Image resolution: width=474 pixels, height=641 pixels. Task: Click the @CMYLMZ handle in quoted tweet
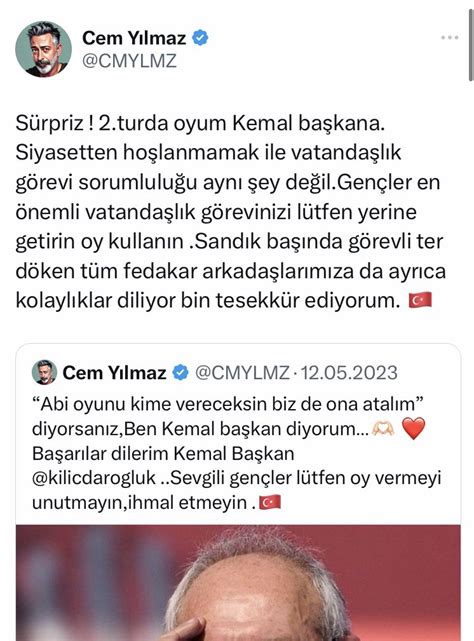click(x=242, y=373)
